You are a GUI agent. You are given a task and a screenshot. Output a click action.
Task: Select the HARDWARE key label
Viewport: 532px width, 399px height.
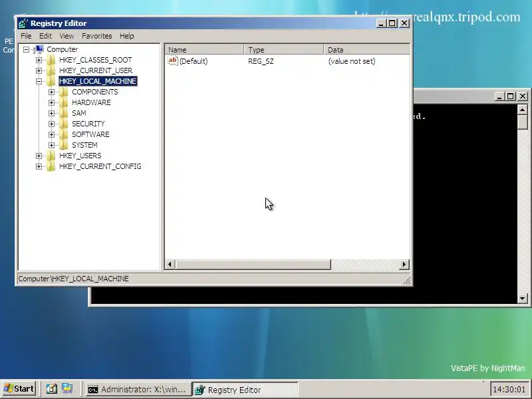pyautogui.click(x=91, y=102)
